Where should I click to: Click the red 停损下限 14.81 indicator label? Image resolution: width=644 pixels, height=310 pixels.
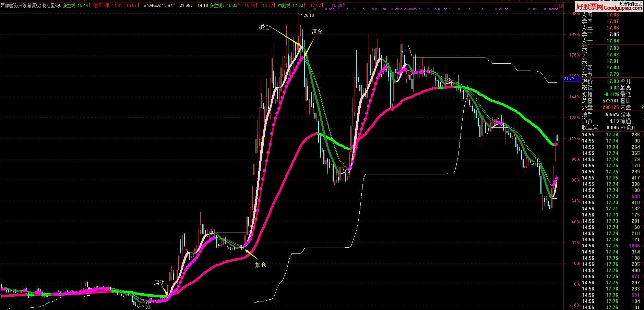[108, 5]
